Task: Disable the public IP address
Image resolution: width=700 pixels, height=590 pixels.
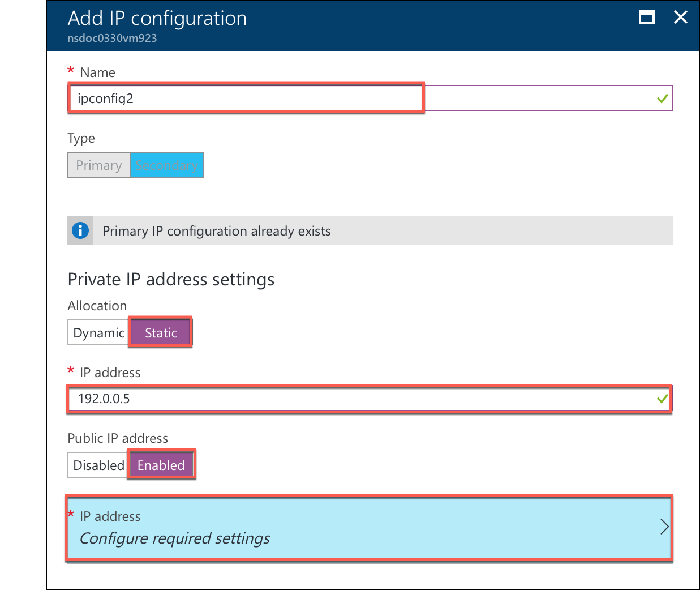Action: tap(98, 465)
